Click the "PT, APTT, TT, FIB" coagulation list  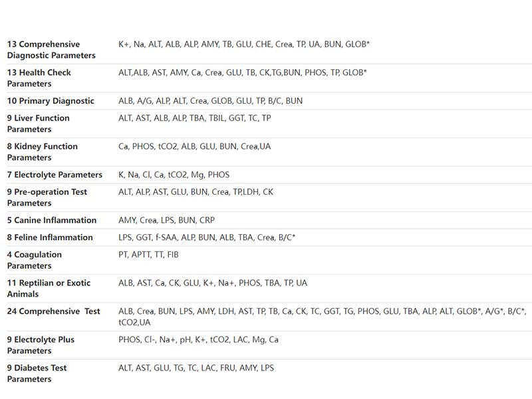pyautogui.click(x=148, y=255)
